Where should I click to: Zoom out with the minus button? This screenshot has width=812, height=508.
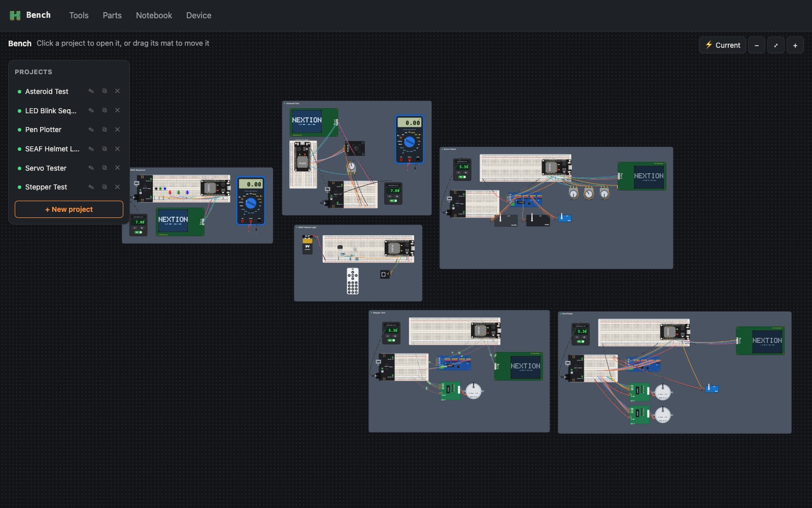coord(757,45)
